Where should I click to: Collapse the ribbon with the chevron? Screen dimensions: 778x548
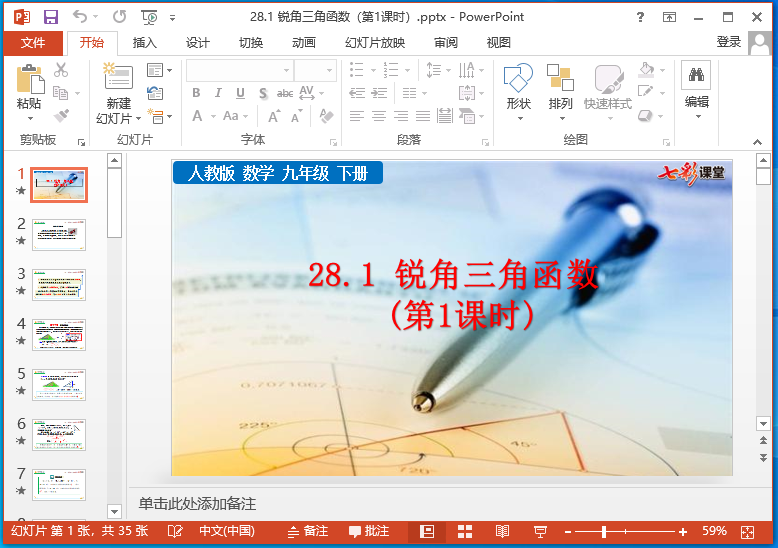tap(757, 142)
